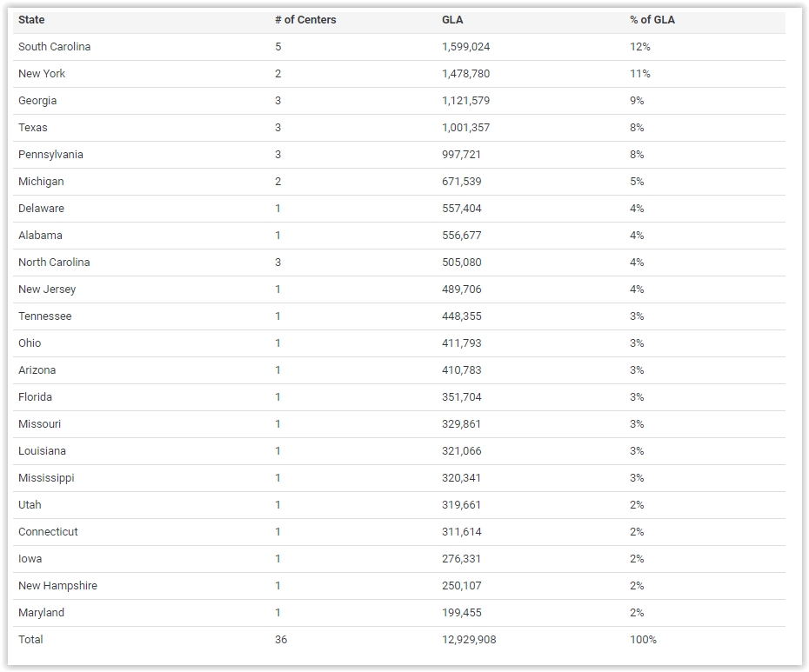The height and width of the screenshot is (672, 809).
Task: Click Florida's GLA value 351,704
Action: [462, 397]
